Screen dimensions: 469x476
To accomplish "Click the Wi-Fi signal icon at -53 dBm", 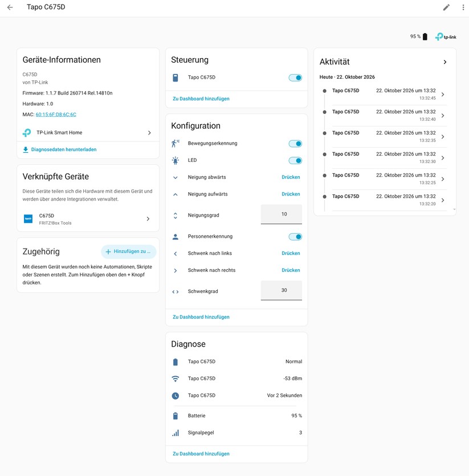I will click(x=175, y=379).
